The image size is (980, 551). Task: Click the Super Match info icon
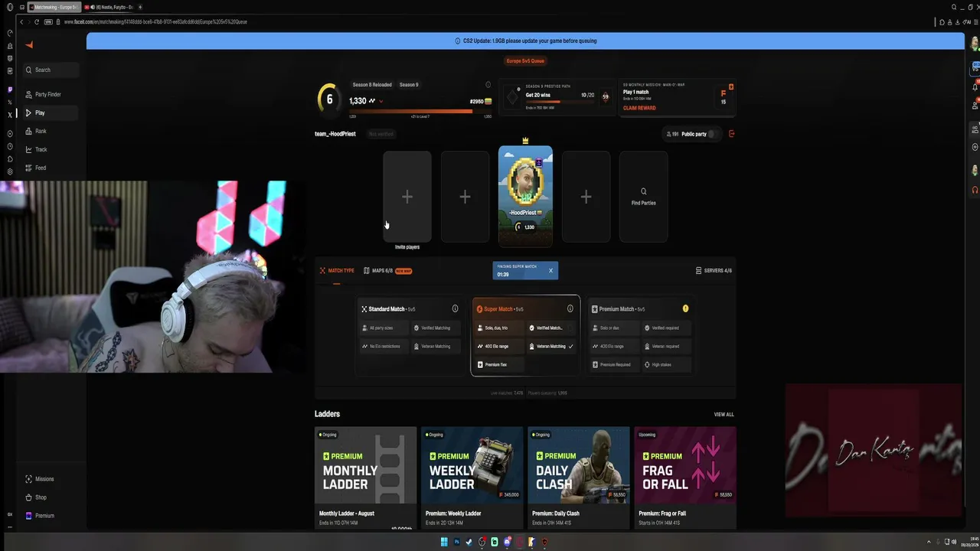pyautogui.click(x=570, y=309)
